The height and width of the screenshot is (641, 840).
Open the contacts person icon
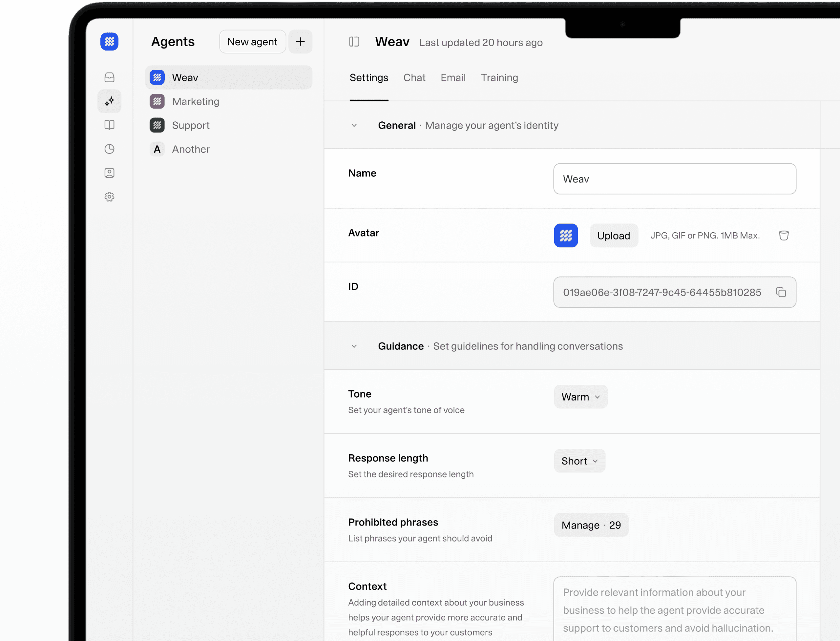click(x=109, y=173)
